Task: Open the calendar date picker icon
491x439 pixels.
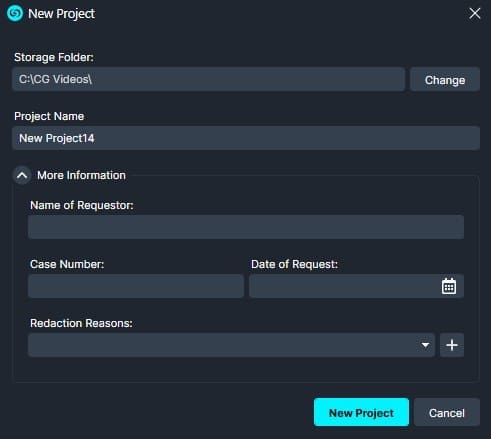Action: click(449, 286)
